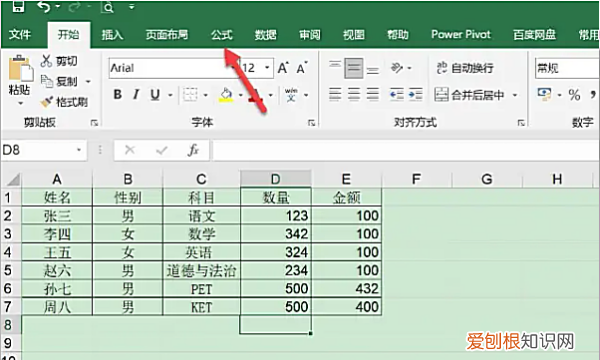600x360 pixels.
Task: Open the 文件 tab
Action: (20, 34)
